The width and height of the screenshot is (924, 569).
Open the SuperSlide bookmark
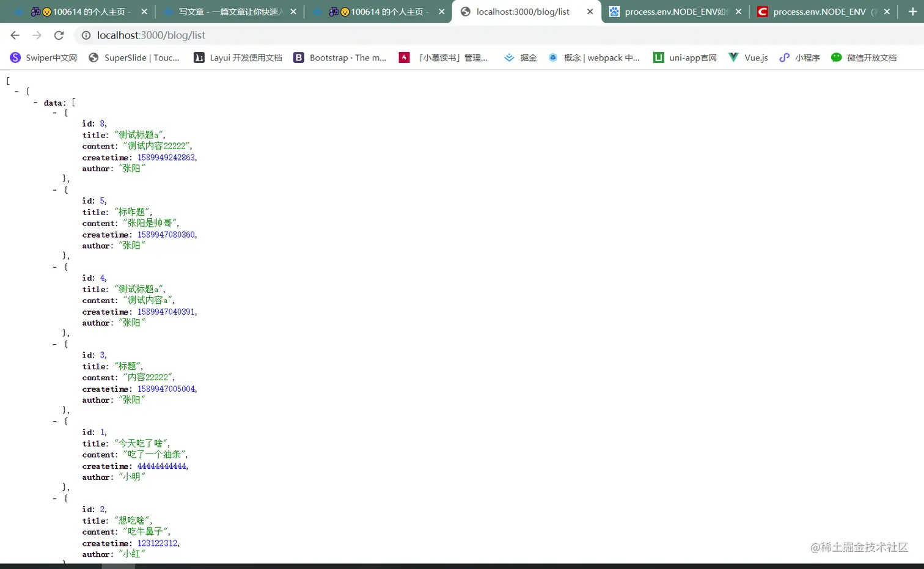tap(134, 57)
